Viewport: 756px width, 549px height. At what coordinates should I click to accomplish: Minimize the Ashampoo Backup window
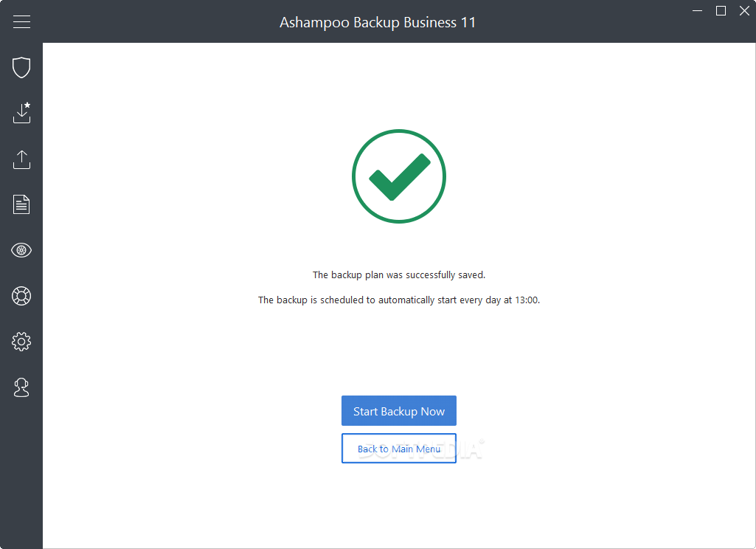pos(697,10)
